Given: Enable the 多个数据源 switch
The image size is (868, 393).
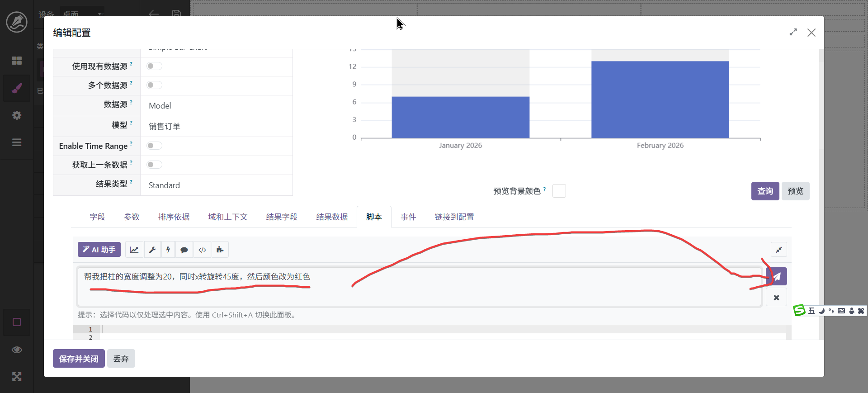Looking at the screenshot, I should pyautogui.click(x=154, y=85).
